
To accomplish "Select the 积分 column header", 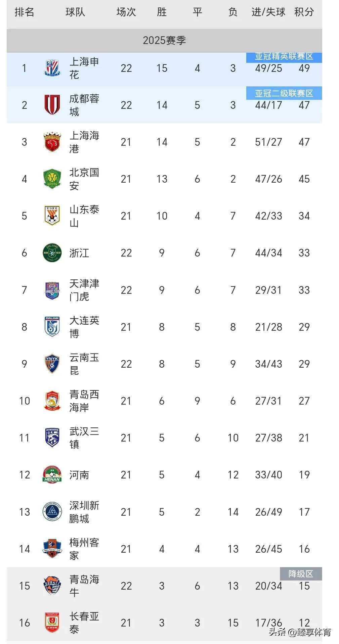I will pos(304,12).
